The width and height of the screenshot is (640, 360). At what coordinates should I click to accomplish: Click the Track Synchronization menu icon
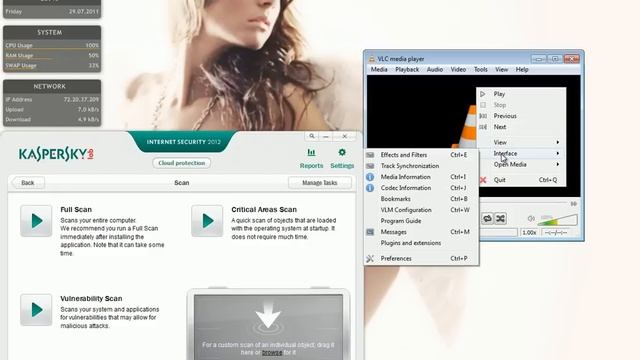(x=370, y=166)
